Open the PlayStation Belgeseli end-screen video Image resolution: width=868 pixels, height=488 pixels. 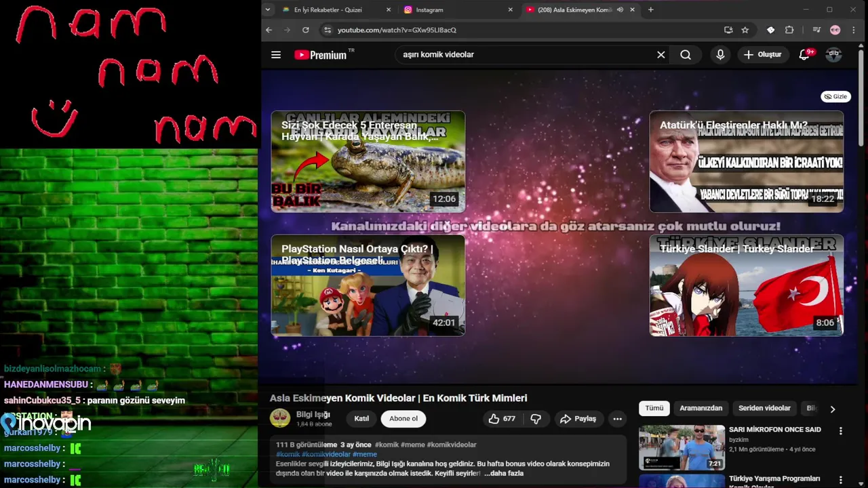(368, 285)
